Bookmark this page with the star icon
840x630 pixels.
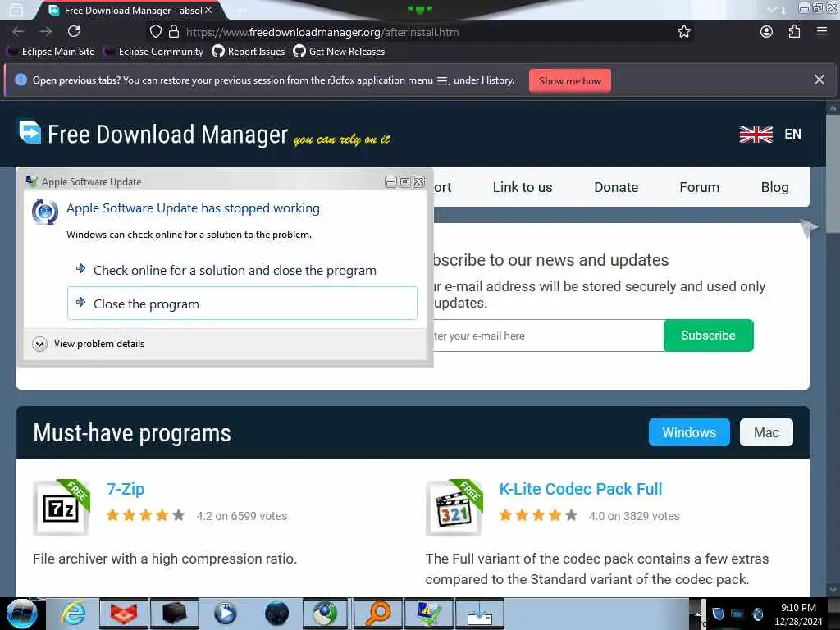684,32
